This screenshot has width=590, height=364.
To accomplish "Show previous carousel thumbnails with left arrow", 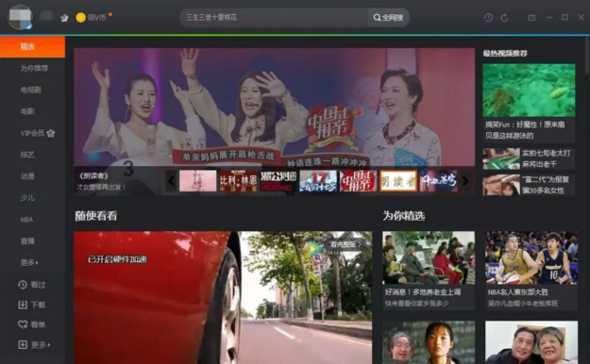I will (x=171, y=181).
